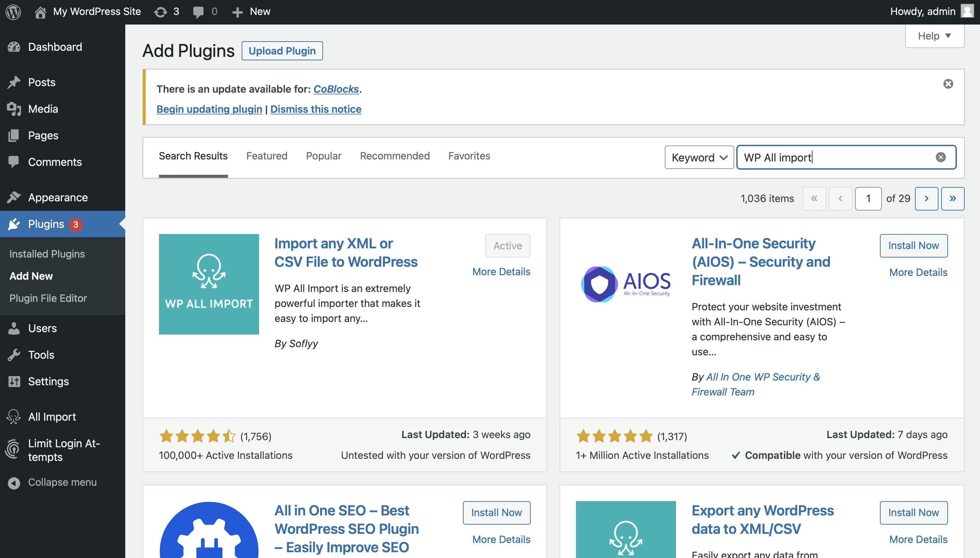
Task: Open Import any XML or CSV title
Action: (346, 253)
